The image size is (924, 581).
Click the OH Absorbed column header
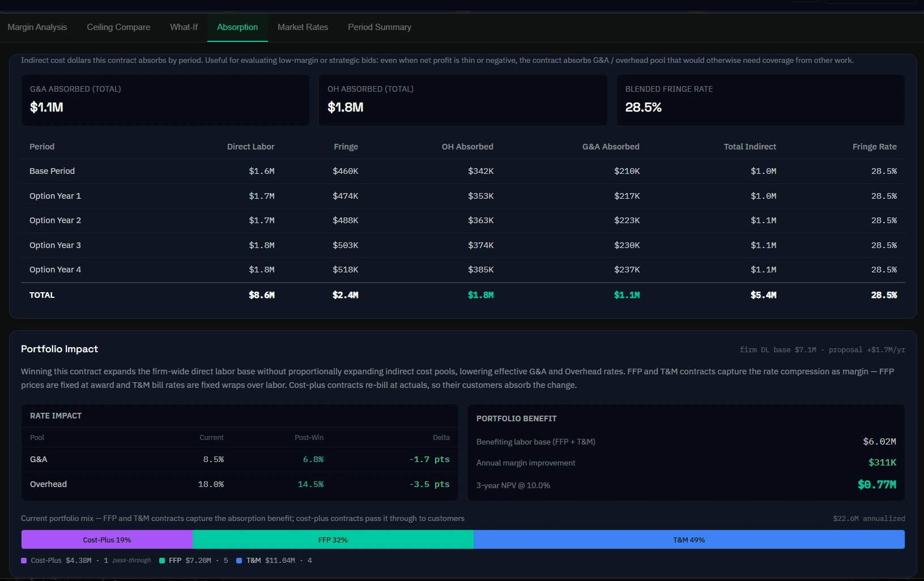tap(467, 147)
